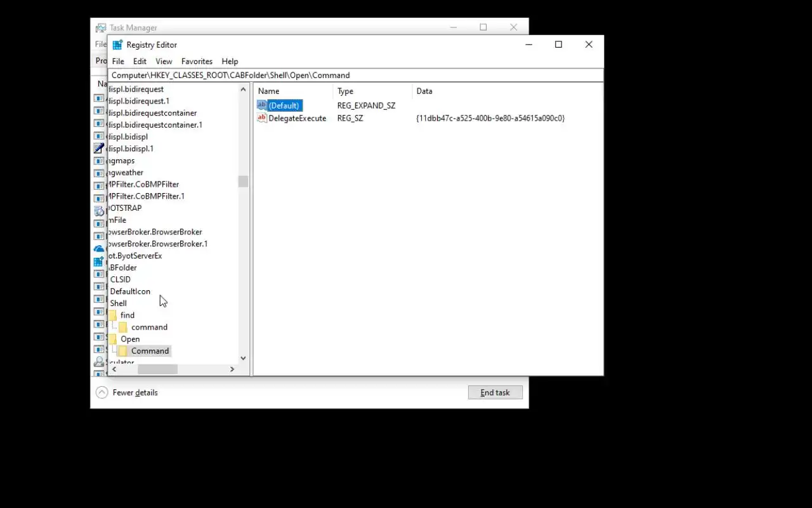This screenshot has height=508, width=812.
Task: Click End task in Task Manager
Action: point(495,392)
